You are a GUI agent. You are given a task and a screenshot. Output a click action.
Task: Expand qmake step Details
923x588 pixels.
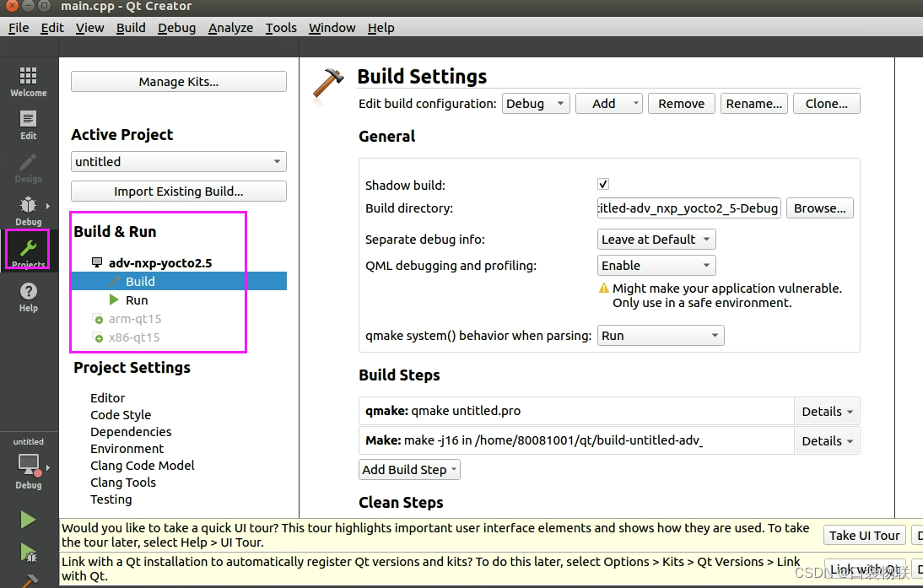click(x=827, y=412)
